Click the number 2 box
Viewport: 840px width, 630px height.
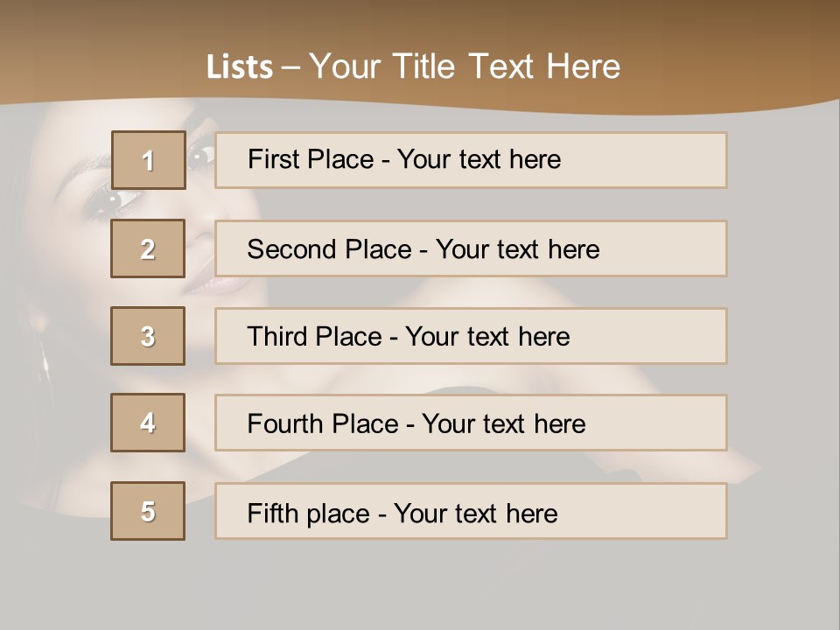coord(148,248)
